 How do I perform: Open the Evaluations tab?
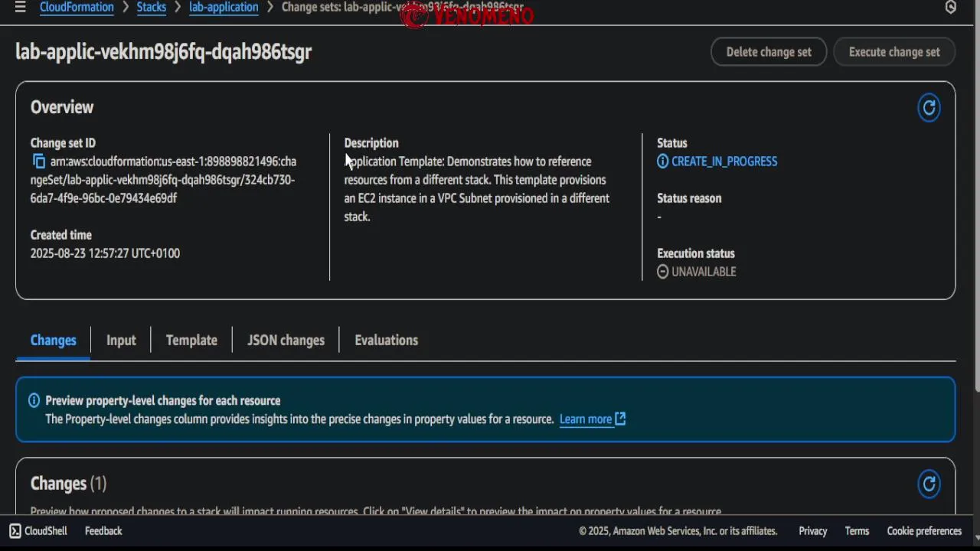386,341
